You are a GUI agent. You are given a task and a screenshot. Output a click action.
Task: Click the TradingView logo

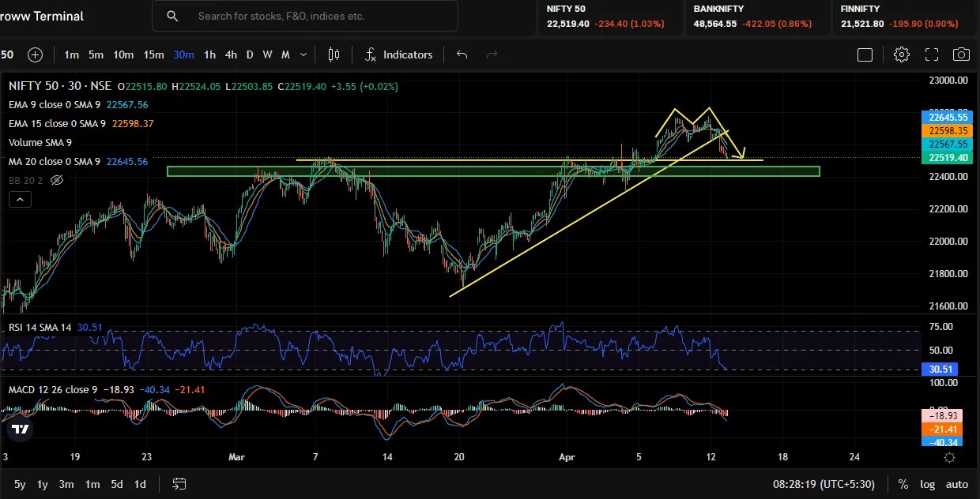[x=21, y=430]
